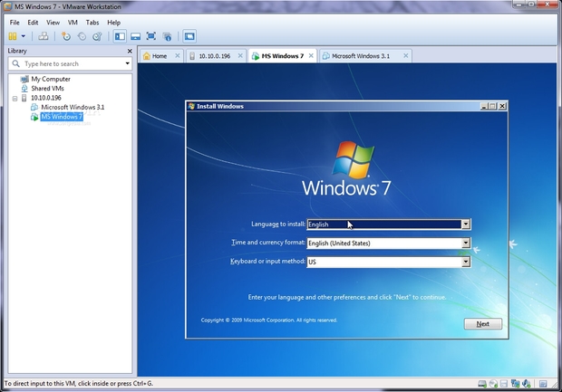Toggle the thumbnail bar view button
The height and width of the screenshot is (392, 562).
coord(134,36)
